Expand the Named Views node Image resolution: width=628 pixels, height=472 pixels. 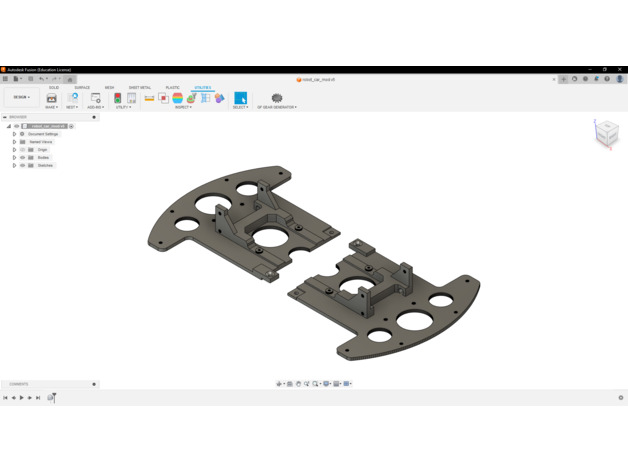pyautogui.click(x=14, y=142)
